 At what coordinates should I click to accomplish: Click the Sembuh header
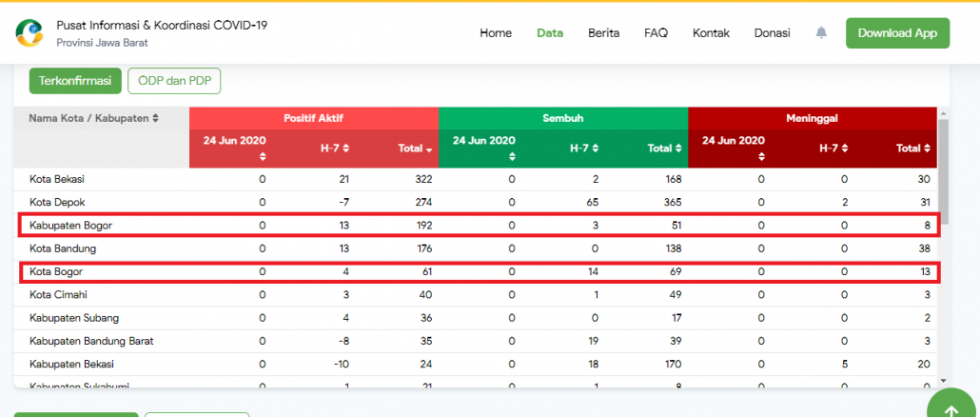pyautogui.click(x=563, y=117)
